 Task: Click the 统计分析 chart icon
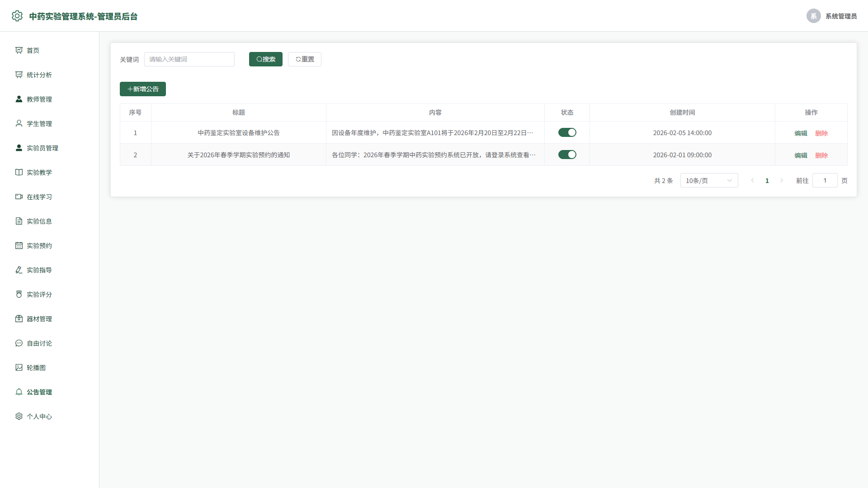pyautogui.click(x=19, y=75)
